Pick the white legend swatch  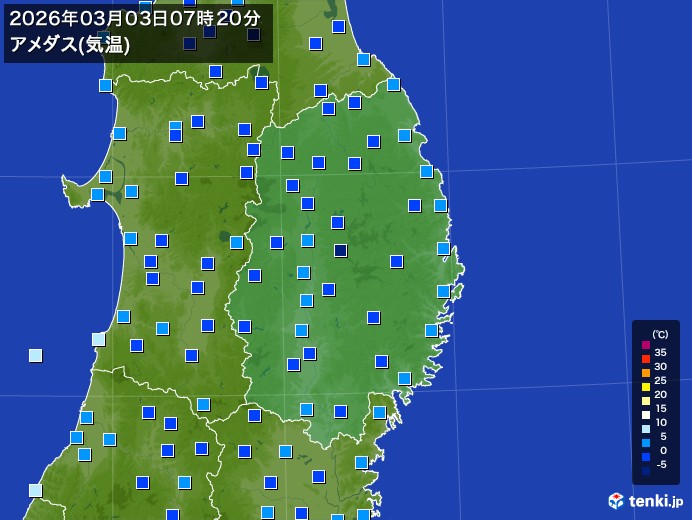click(646, 415)
